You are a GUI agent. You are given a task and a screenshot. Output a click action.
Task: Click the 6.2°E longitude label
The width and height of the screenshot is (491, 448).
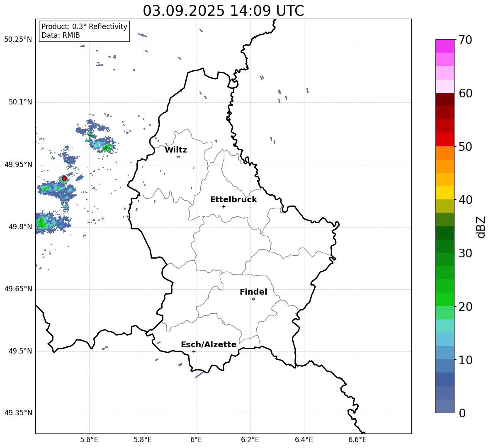pyautogui.click(x=250, y=440)
